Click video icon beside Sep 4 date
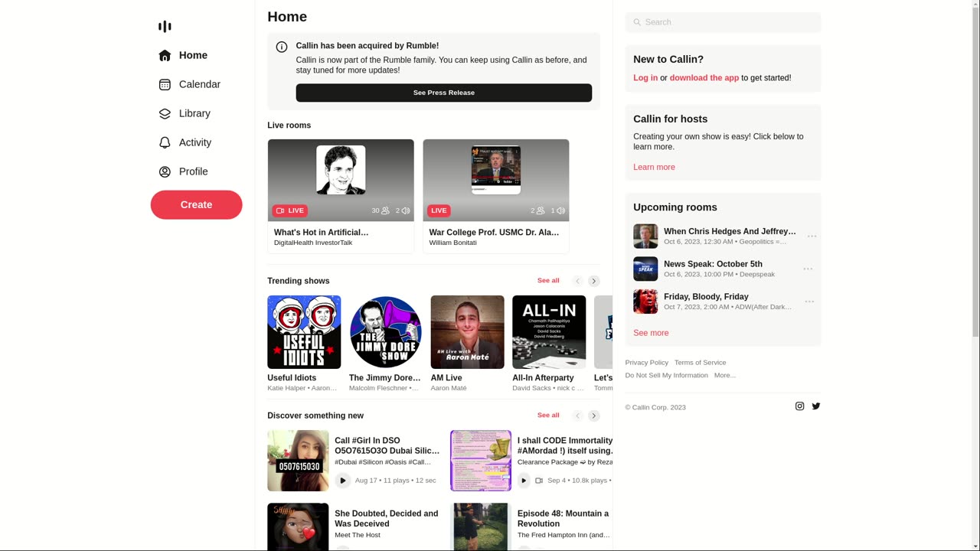The width and height of the screenshot is (980, 551). (539, 481)
